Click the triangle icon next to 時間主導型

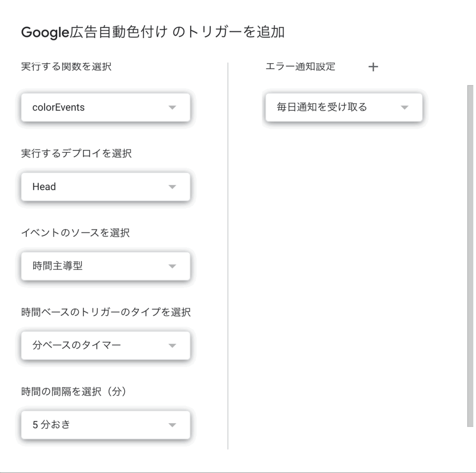point(172,266)
